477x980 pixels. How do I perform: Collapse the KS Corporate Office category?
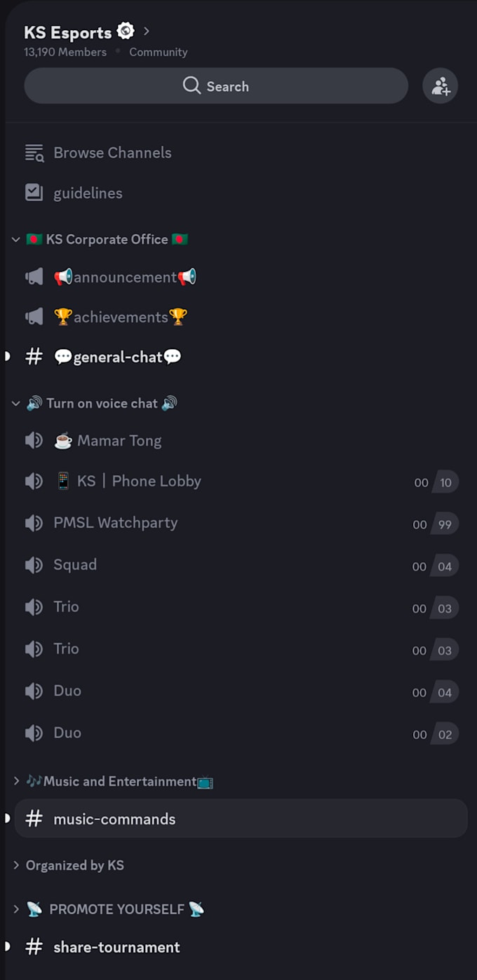tap(16, 240)
